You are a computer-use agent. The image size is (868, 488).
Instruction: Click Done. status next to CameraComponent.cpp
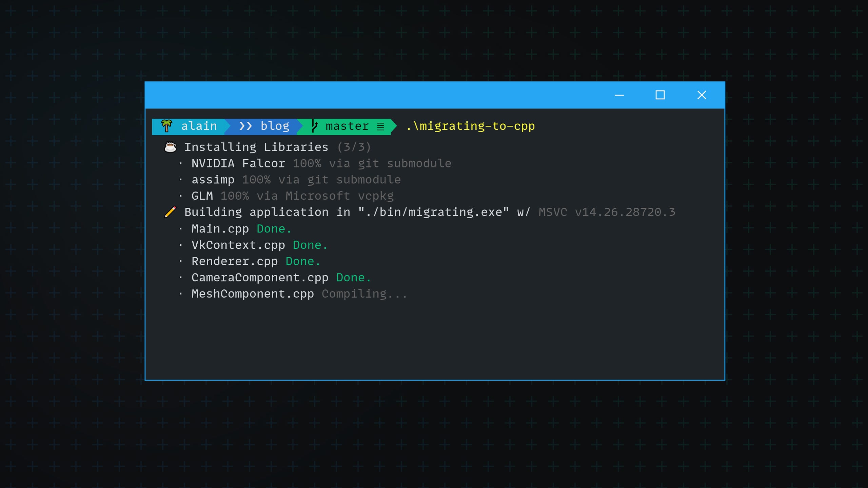tap(353, 278)
